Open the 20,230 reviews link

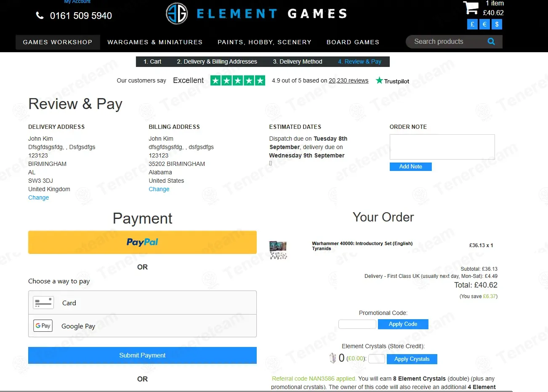coord(348,80)
